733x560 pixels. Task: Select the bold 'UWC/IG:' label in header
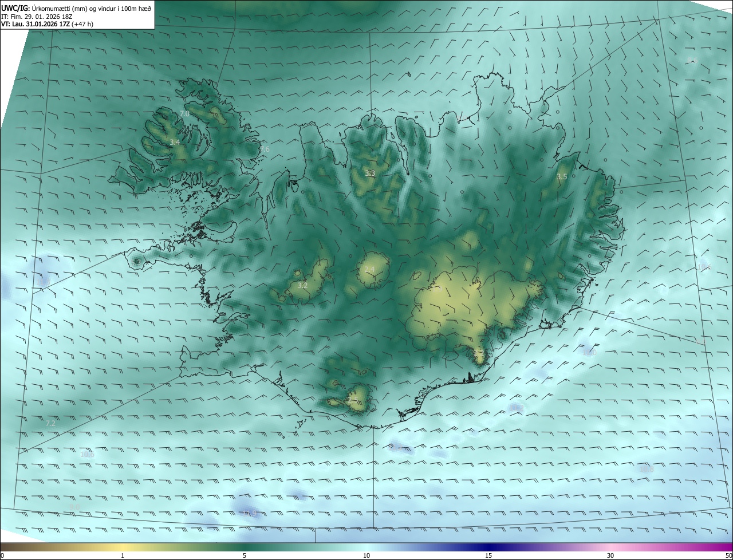pos(16,7)
